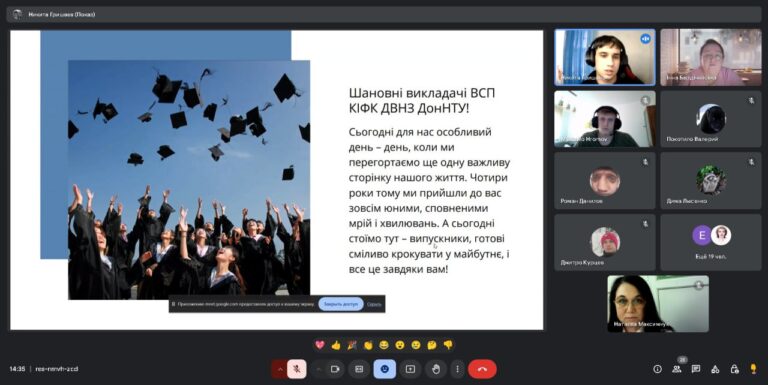
Task: Show the participants list panel
Action: click(676, 369)
